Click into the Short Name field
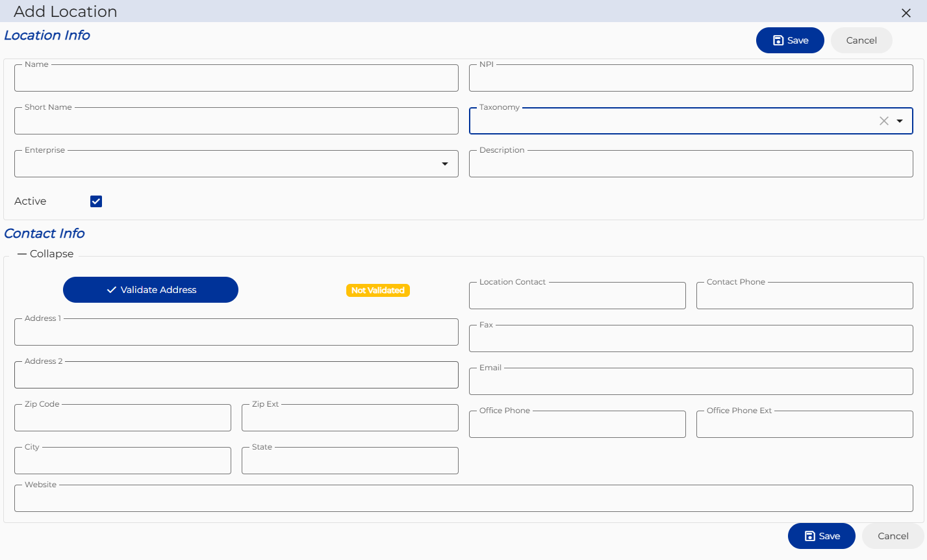The image size is (927, 560). click(236, 121)
